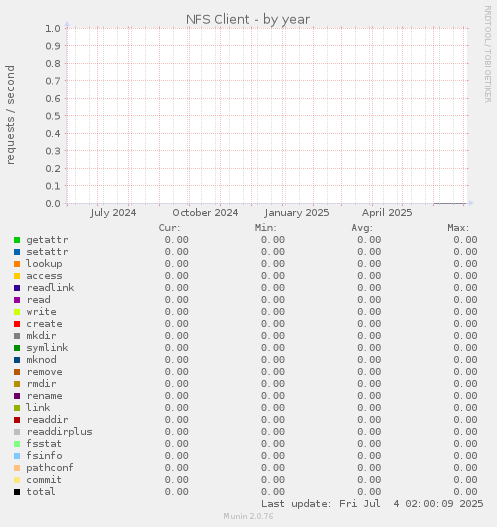Select the orange lookup legend square
Screen dimensions: 497x527
point(17,264)
